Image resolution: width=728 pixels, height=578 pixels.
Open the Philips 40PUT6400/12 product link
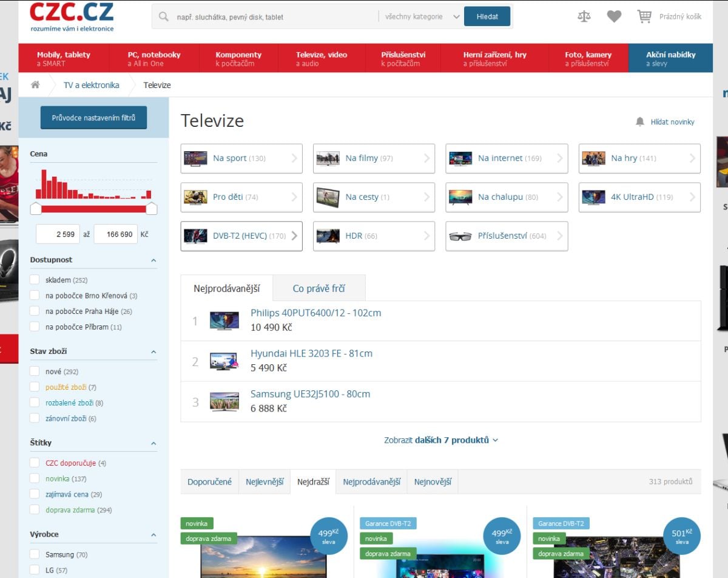[x=315, y=313]
